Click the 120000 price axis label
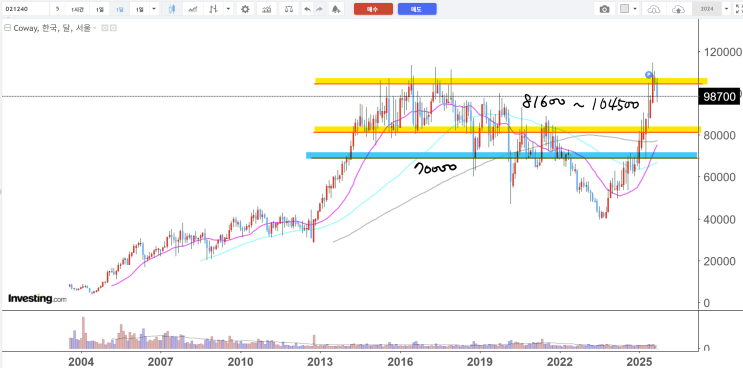 [x=723, y=52]
